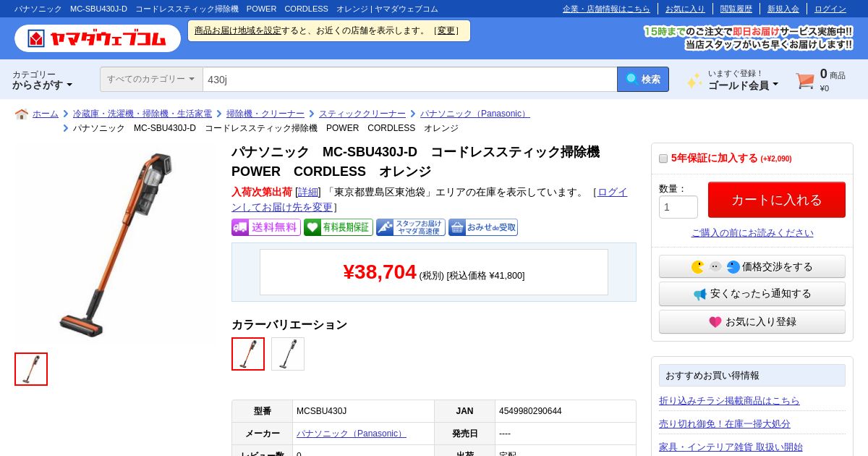Open 新規入会 in the top bar

[x=783, y=9]
